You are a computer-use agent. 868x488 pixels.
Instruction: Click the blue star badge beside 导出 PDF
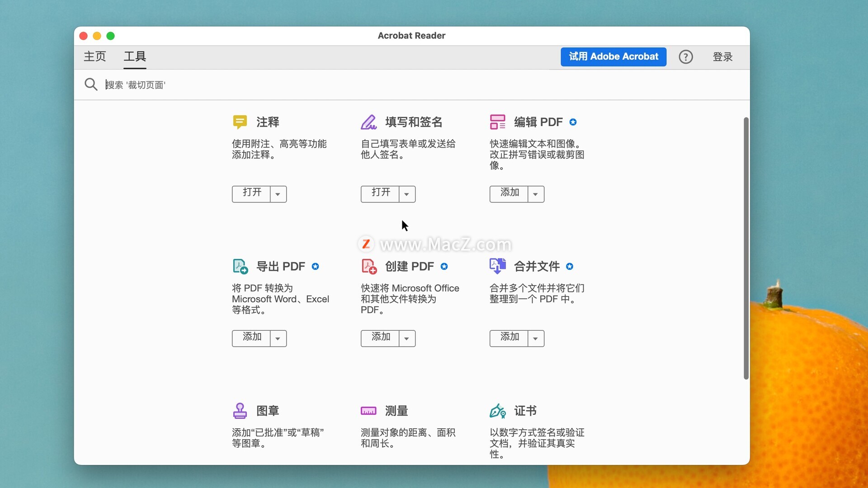pyautogui.click(x=316, y=267)
